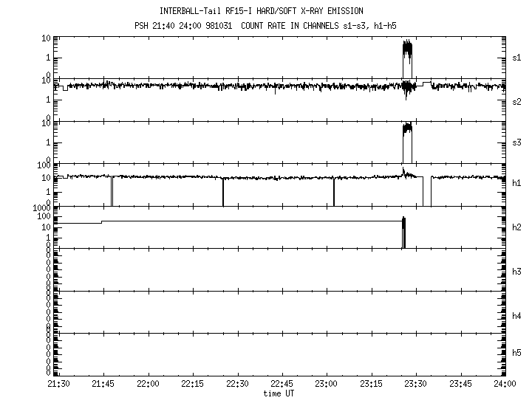Select the h1 channel label
532x406 pixels.
(517, 183)
